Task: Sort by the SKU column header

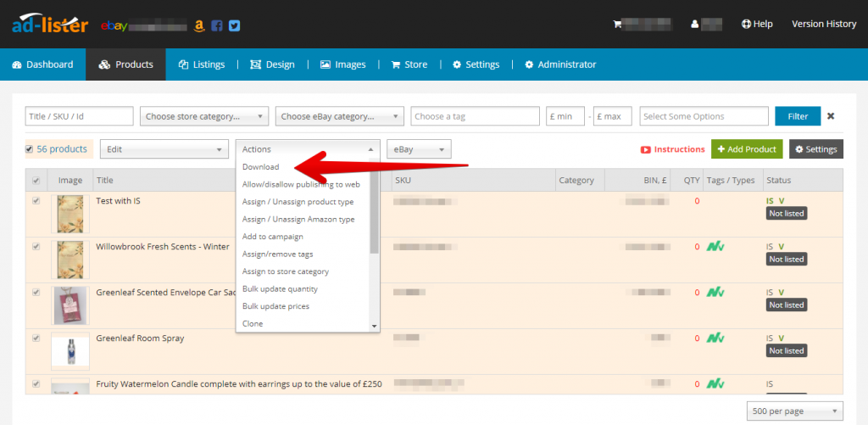Action: tap(403, 180)
